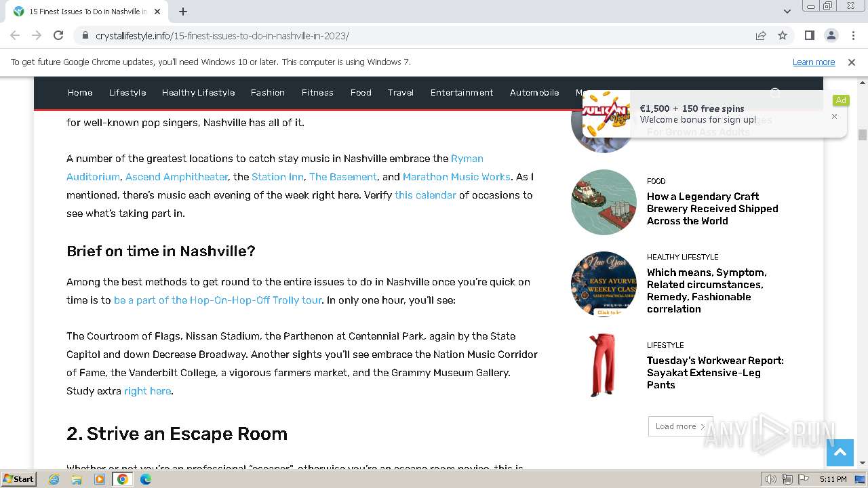Open the Legendary Craft Brewery article
The image size is (868, 488).
712,209
